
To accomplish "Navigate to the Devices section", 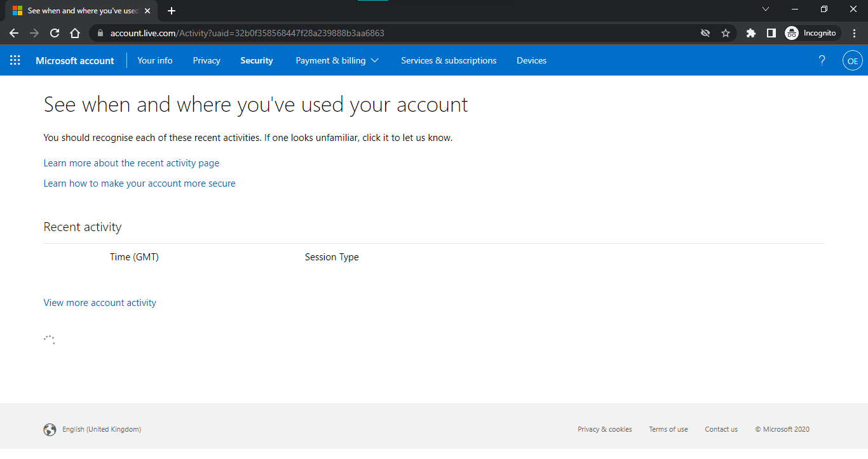I will 531,60.
